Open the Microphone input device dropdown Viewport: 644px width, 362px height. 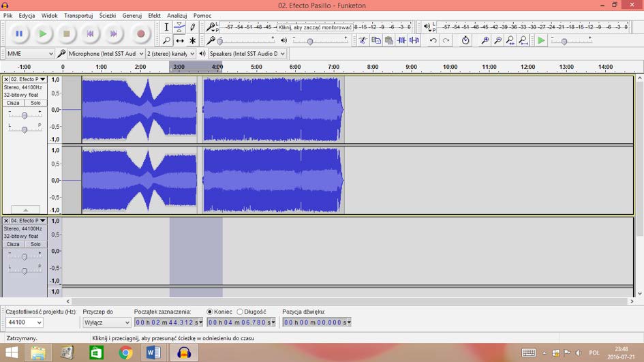pyautogui.click(x=106, y=53)
